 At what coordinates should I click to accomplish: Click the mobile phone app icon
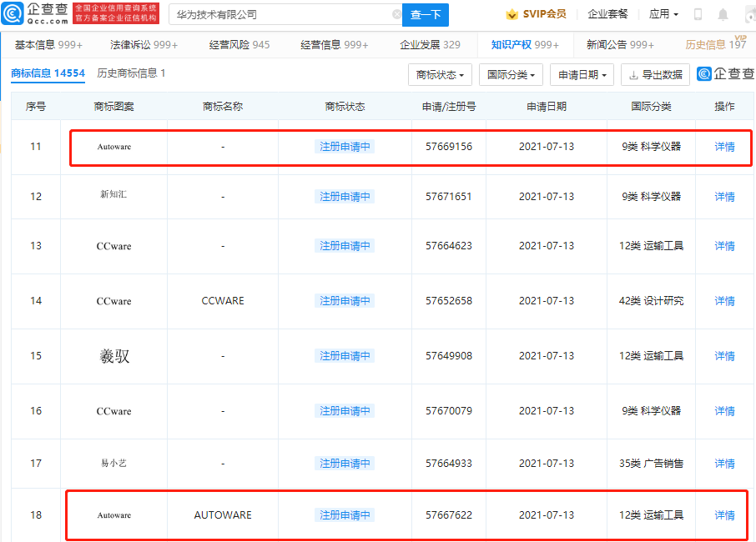click(696, 13)
